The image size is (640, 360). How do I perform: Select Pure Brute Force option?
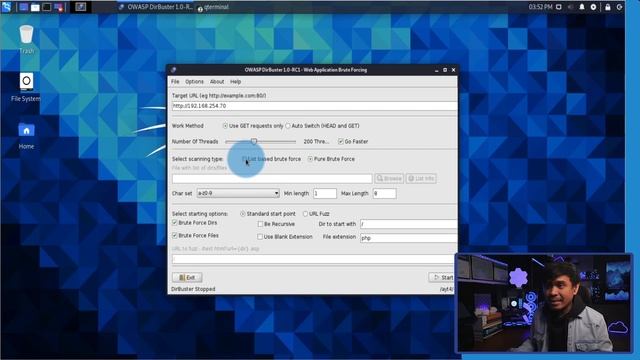click(331, 159)
